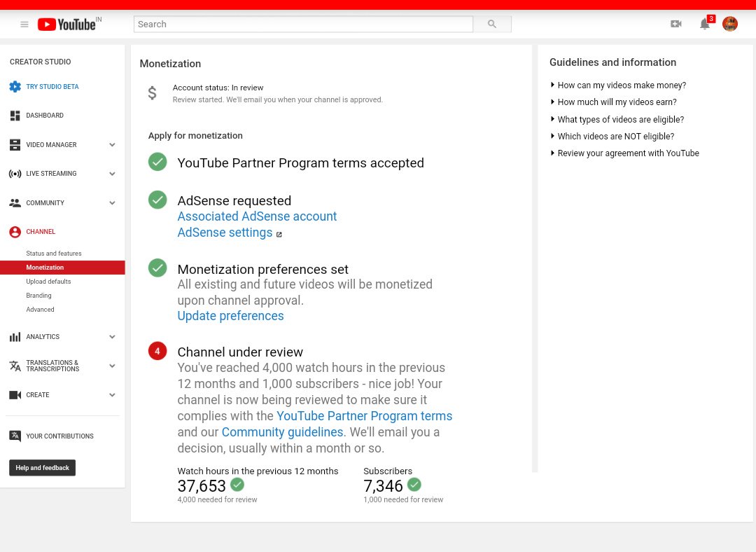Expand the Create section chevron
This screenshot has width=756, height=552.
(112, 394)
